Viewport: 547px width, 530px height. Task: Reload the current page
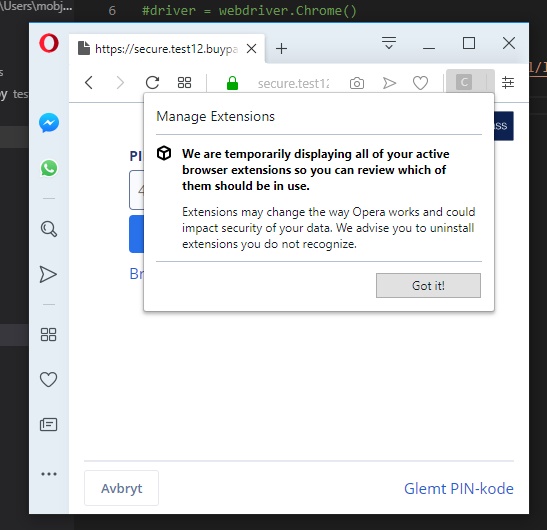[x=152, y=83]
